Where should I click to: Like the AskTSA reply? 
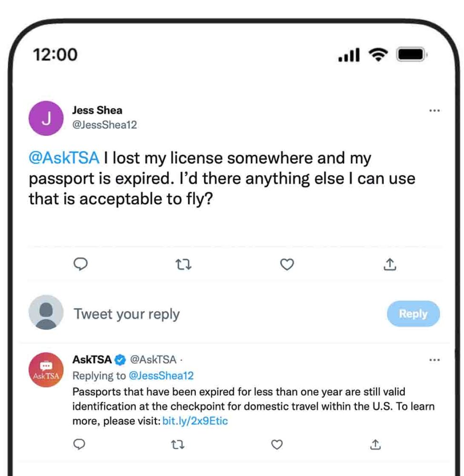(276, 445)
